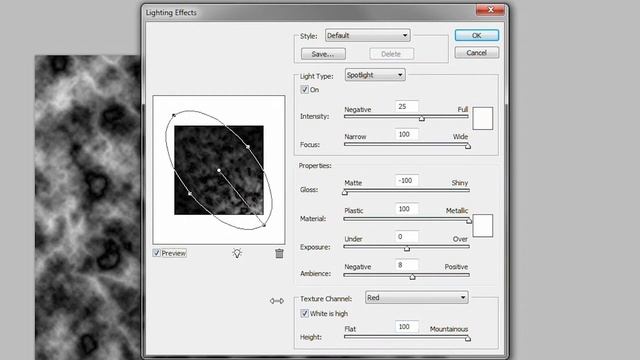
Task: Click the Narrow label
Action: 355,137
